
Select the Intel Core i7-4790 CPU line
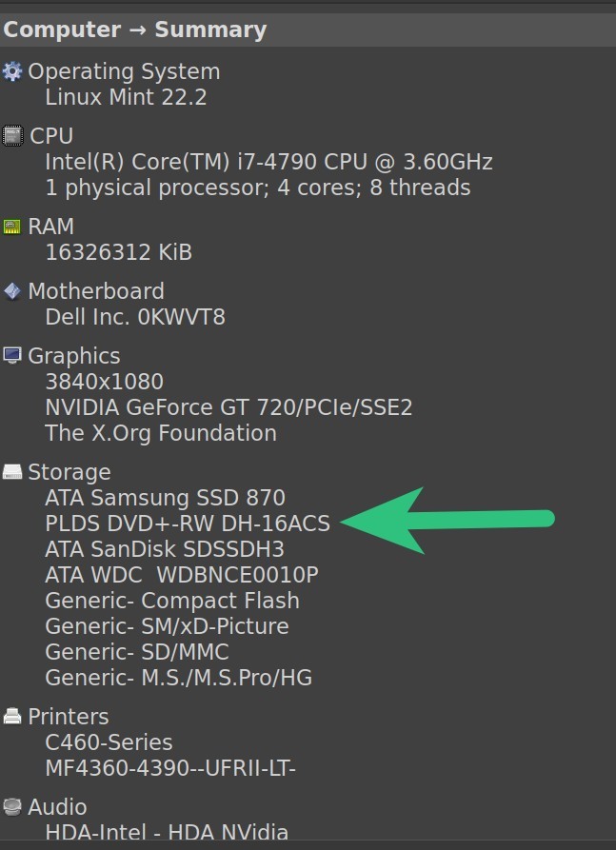[268, 162]
